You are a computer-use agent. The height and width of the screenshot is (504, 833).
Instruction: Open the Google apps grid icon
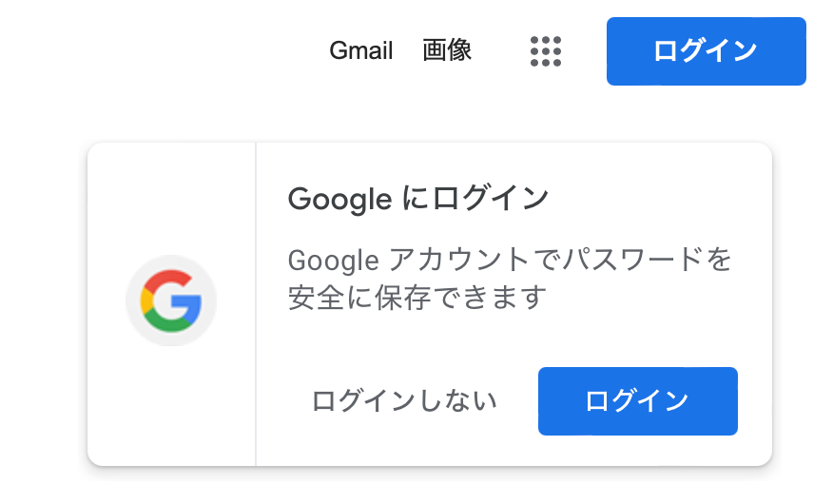[x=546, y=51]
